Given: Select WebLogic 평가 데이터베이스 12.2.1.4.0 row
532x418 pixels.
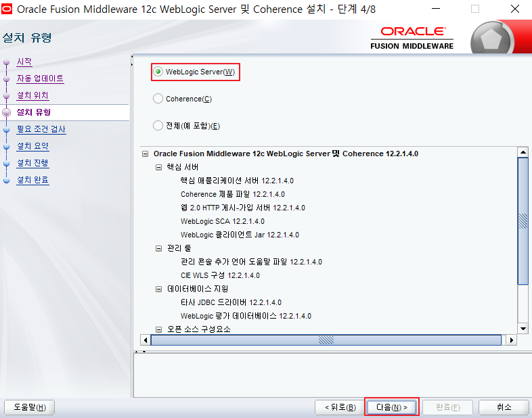Looking at the screenshot, I should coord(246,316).
